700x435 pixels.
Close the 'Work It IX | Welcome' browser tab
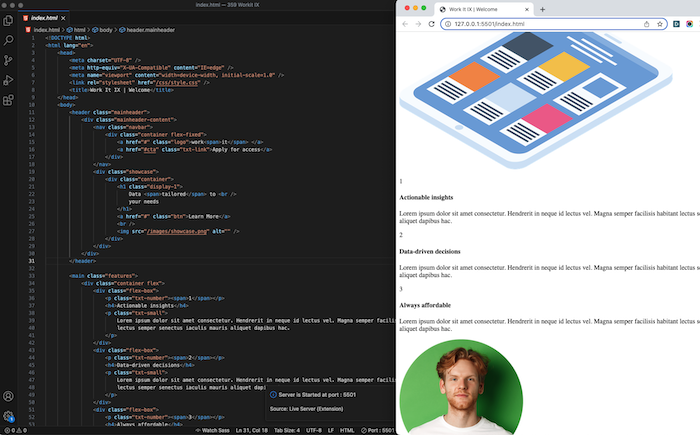point(527,9)
